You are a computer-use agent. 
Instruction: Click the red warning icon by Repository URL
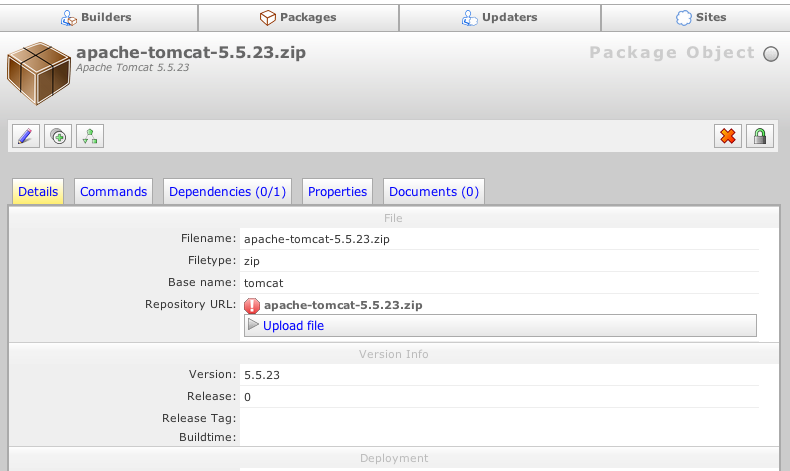(x=252, y=305)
